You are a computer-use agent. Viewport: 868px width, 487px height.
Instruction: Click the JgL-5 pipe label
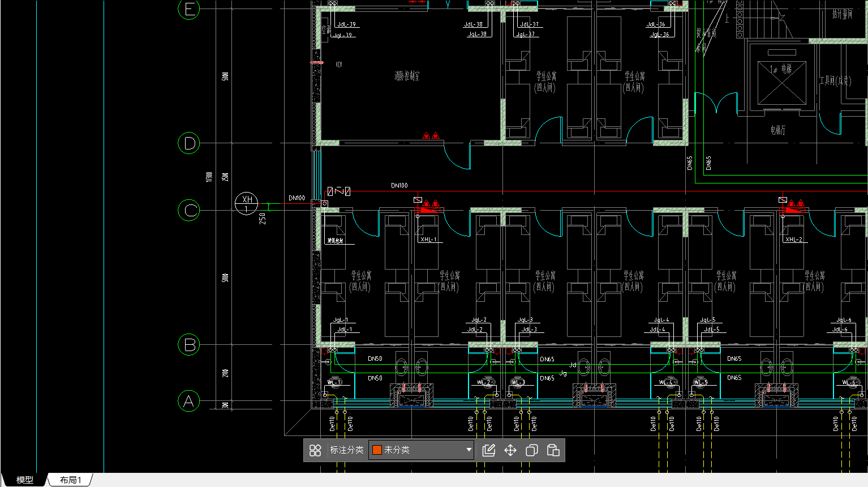[x=707, y=320]
